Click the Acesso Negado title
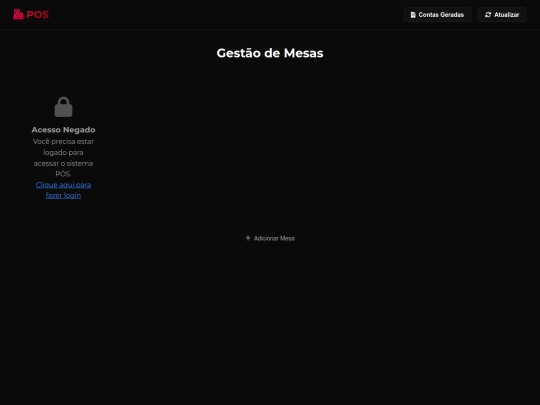This screenshot has width=540, height=405. pyautogui.click(x=63, y=130)
